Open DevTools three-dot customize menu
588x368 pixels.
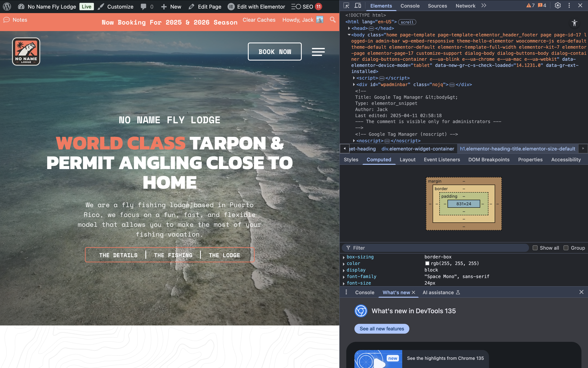click(x=569, y=5)
